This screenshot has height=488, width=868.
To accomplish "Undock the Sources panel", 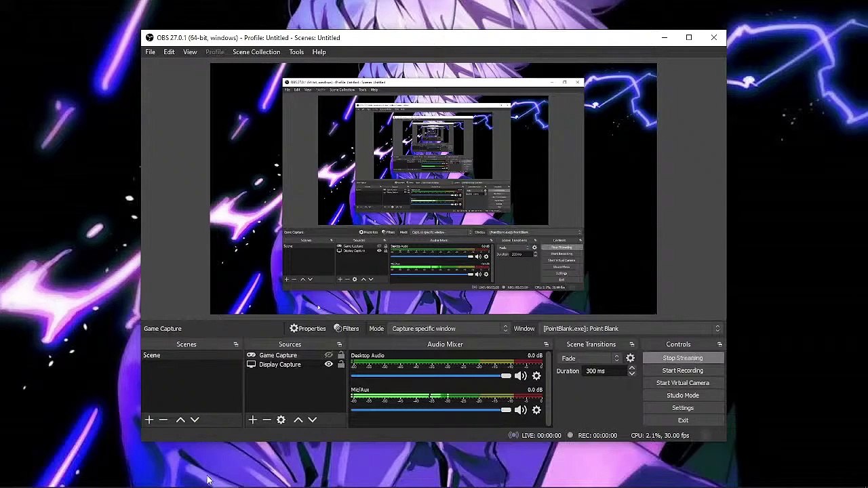I will coord(340,344).
